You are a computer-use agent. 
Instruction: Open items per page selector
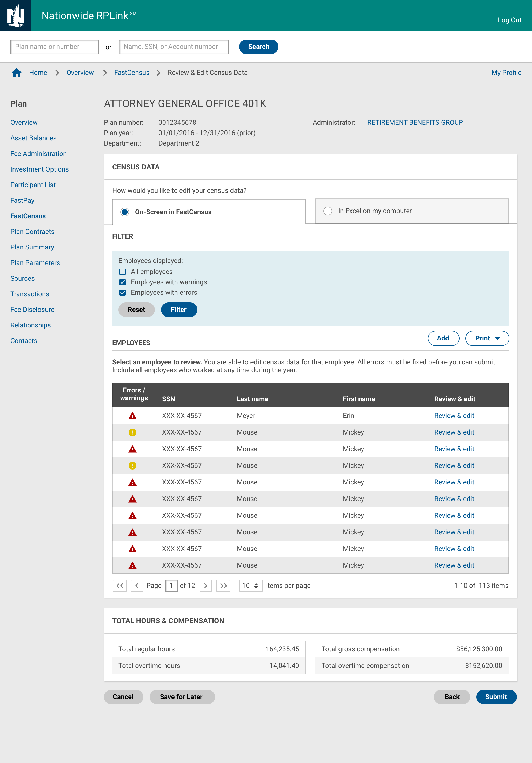coord(250,586)
